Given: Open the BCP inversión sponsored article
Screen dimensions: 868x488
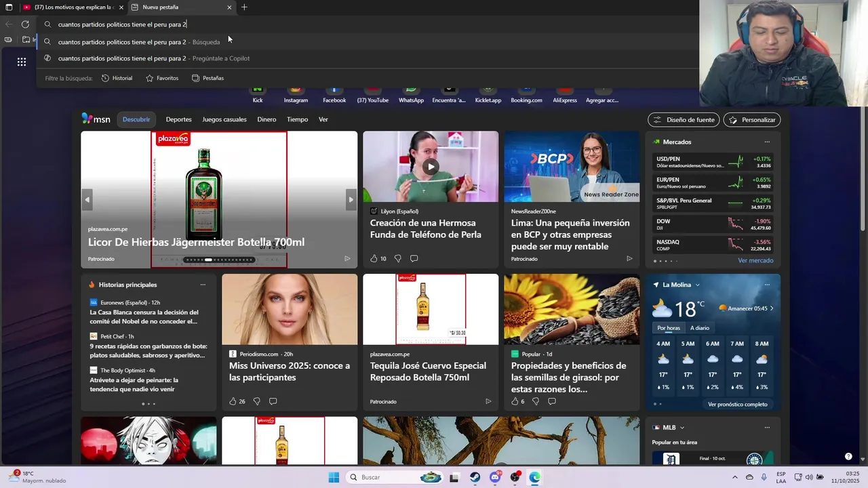Looking at the screenshot, I should (572, 199).
